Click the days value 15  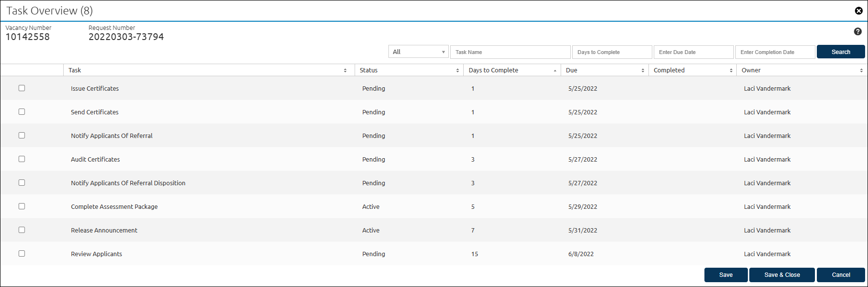[x=475, y=254]
